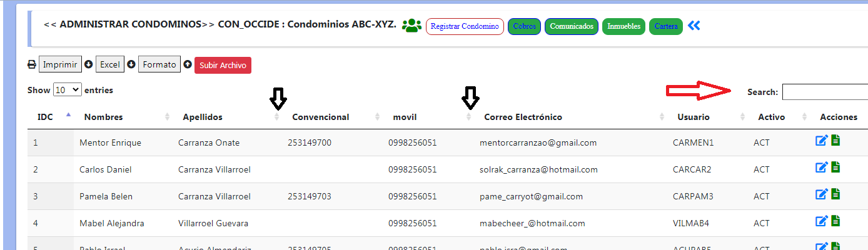Open the Show entries count dropdown

tap(68, 89)
